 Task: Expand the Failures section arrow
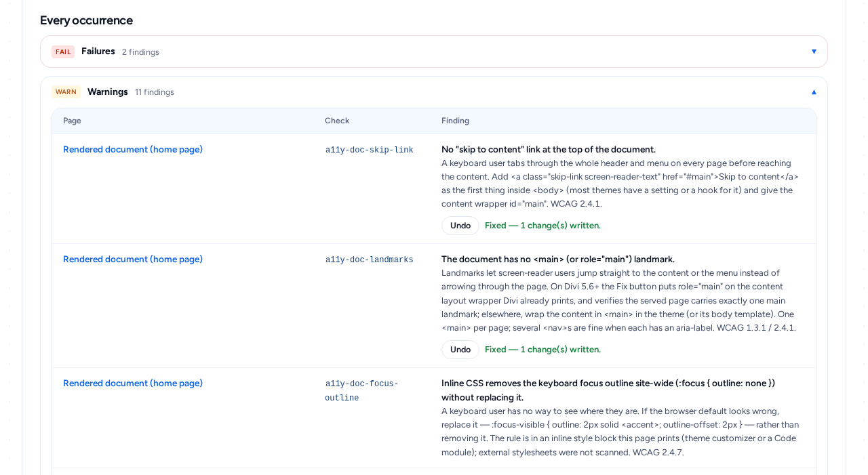coord(814,51)
